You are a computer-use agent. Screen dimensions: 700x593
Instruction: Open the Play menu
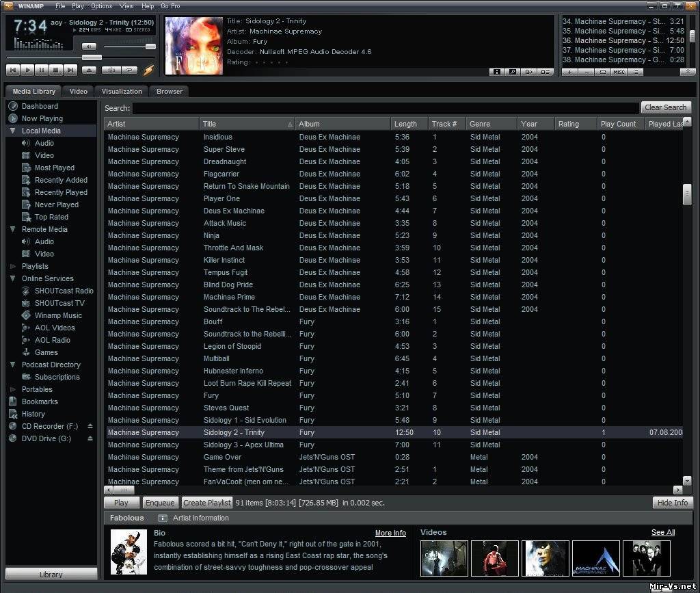(x=78, y=6)
